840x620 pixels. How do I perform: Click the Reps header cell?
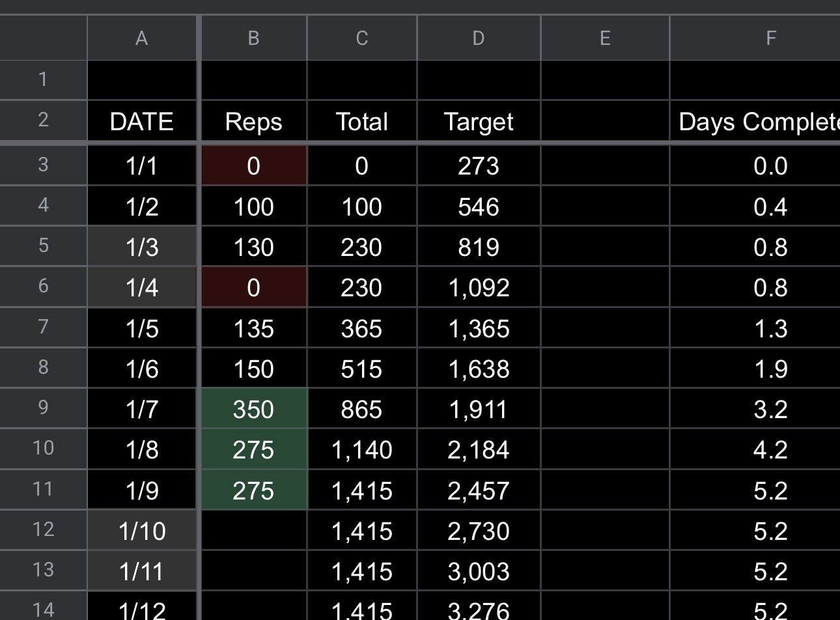(253, 121)
